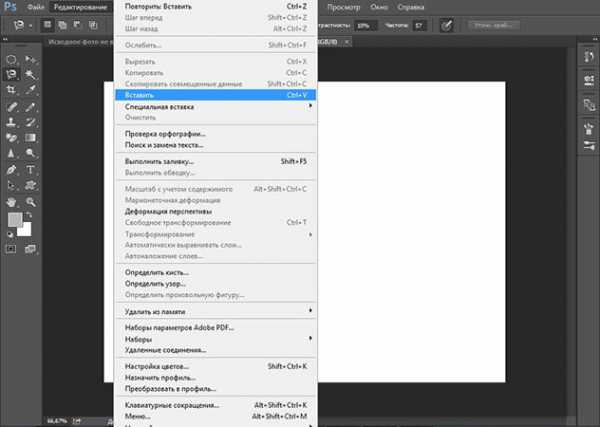Viewport: 600px width, 427px height.
Task: Click the foreground color swatch
Action: point(15,220)
